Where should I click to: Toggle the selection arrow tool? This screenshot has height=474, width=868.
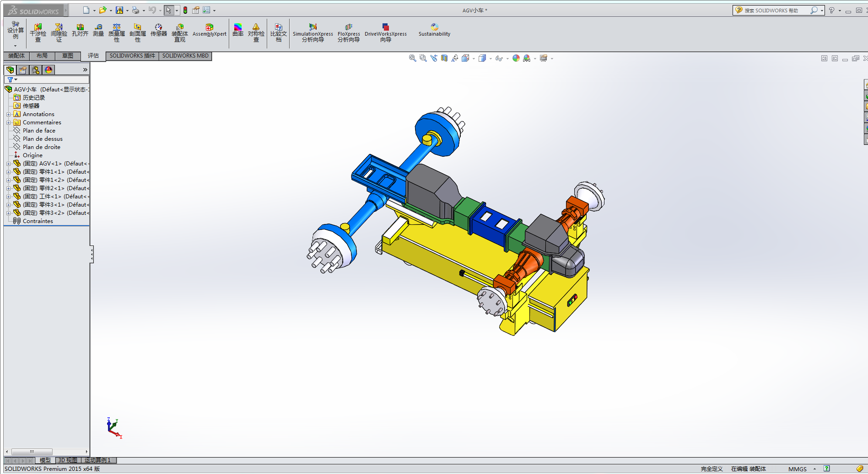(x=168, y=10)
